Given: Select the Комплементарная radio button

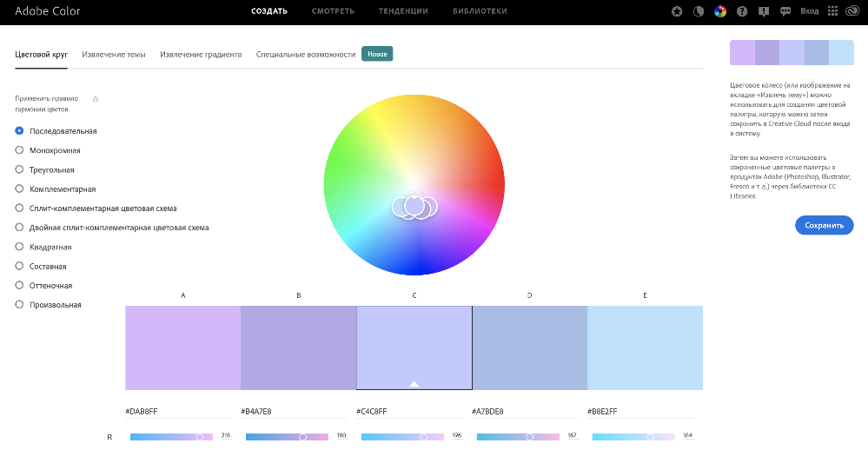Looking at the screenshot, I should click(x=20, y=189).
